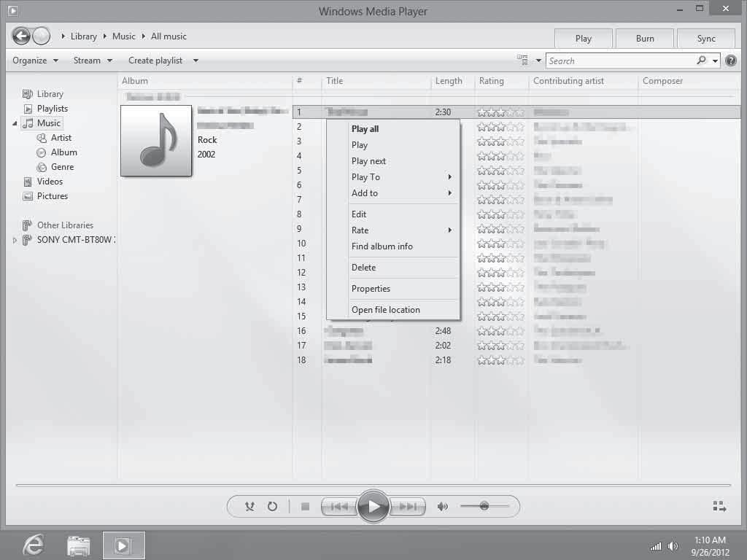Viewport: 747px width, 560px height.
Task: Sort by the Title column header
Action: click(x=376, y=80)
